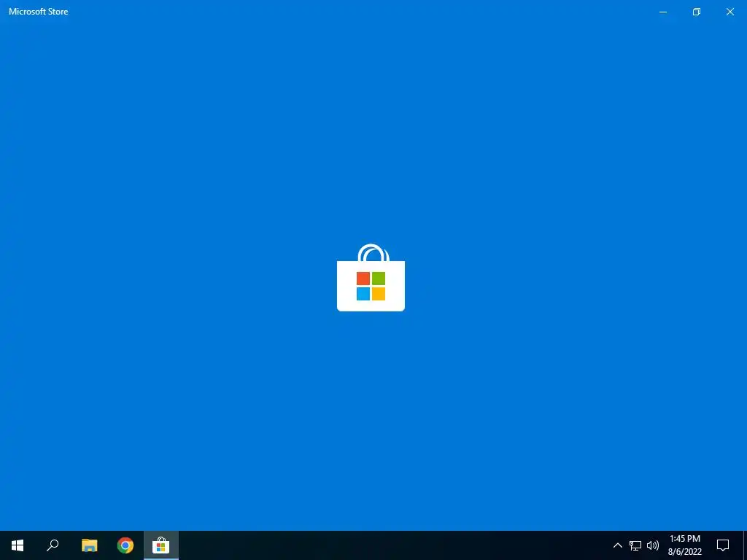Viewport: 747px width, 560px height.
Task: Show hidden system tray icons
Action: point(617,545)
